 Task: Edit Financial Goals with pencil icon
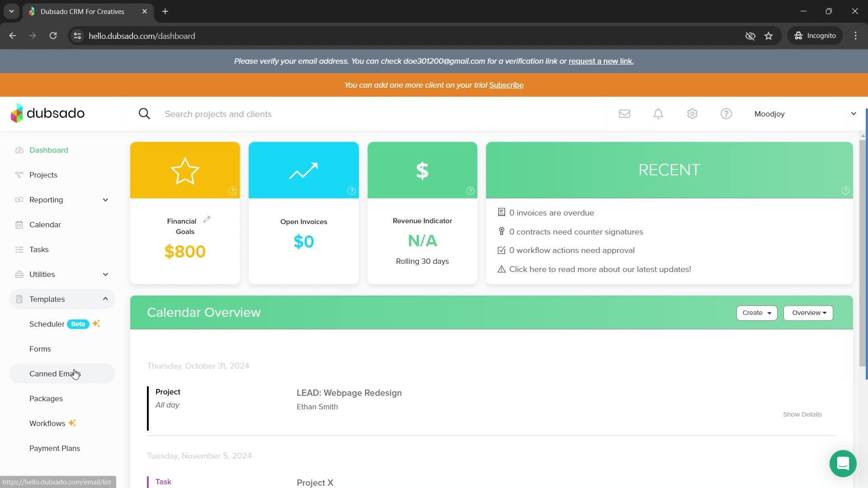207,219
